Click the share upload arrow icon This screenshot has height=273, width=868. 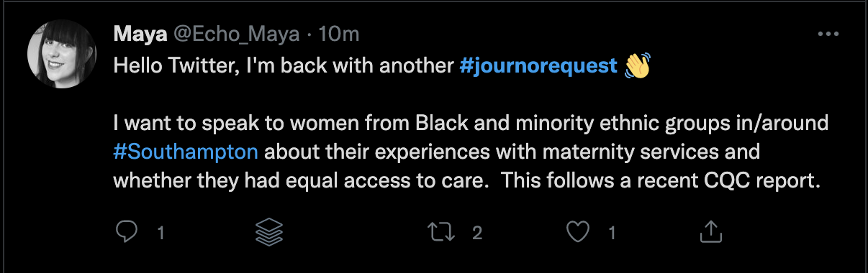pos(710,231)
